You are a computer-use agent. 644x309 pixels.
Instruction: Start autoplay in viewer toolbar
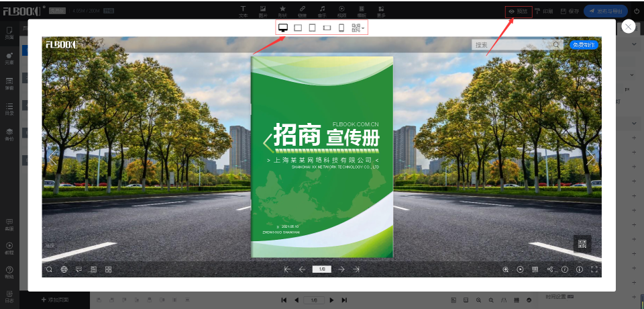521,269
